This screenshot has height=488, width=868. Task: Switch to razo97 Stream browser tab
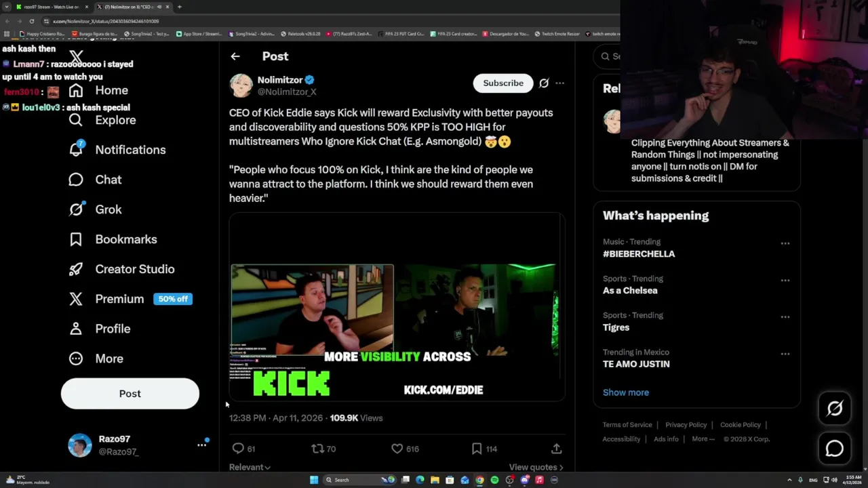[x=52, y=7]
